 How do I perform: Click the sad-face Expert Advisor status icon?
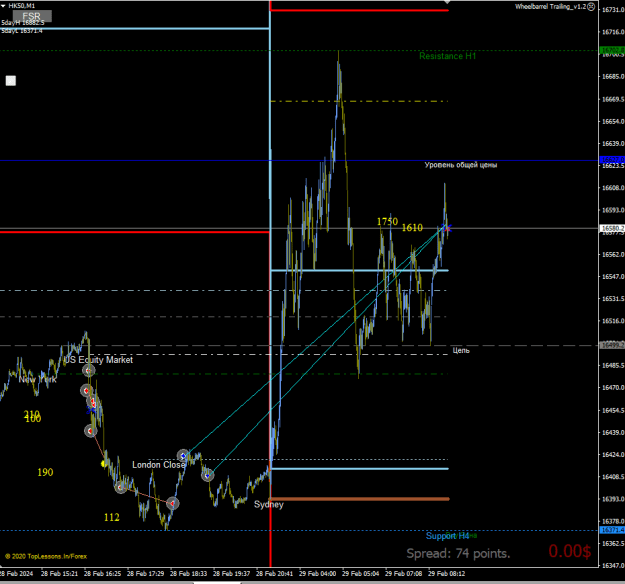(x=591, y=6)
